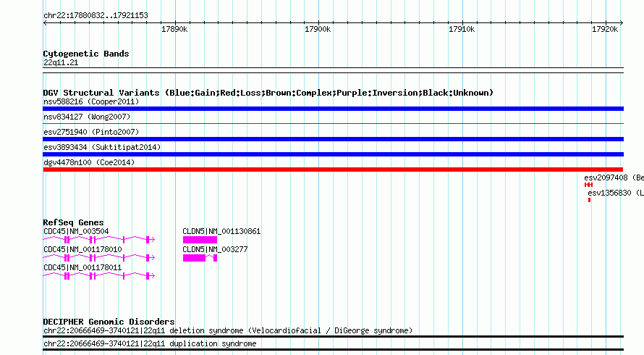Click the 22q11 duplication syndrome text label
This screenshot has width=644, height=355.
(x=150, y=343)
